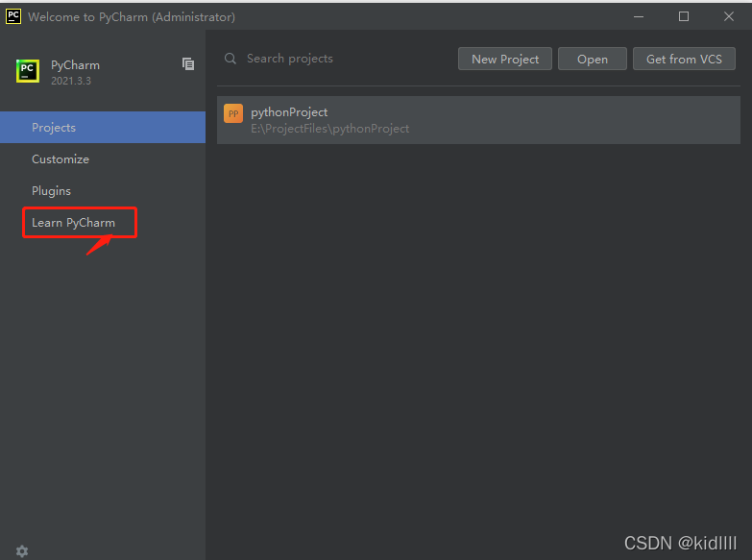Minimize the Welcome to PyCharm window
The width and height of the screenshot is (752, 560).
pos(639,16)
